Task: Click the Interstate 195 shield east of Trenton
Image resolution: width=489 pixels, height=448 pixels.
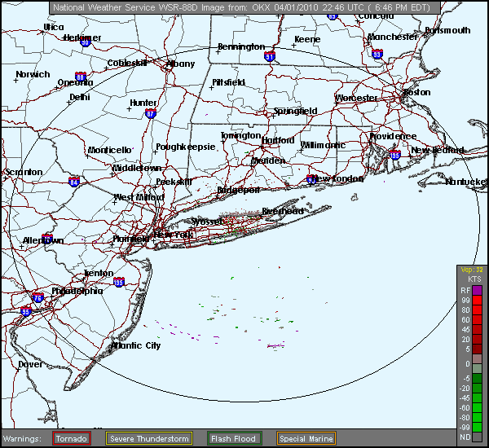Action: coord(119,282)
